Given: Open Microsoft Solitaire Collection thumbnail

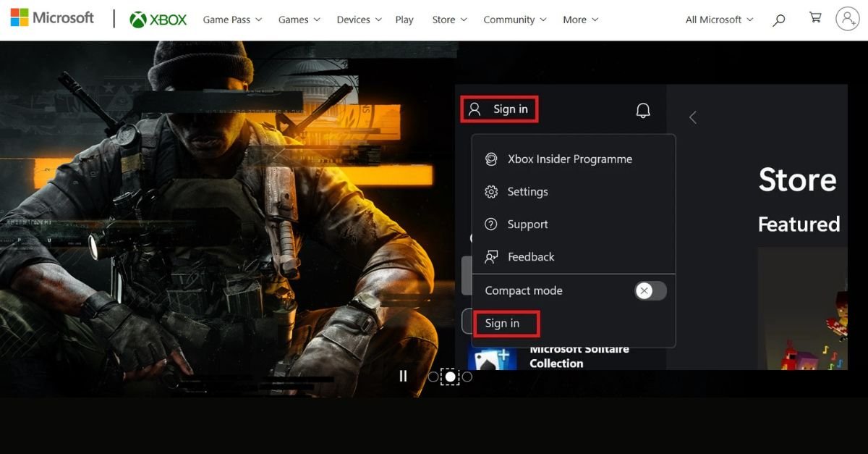Looking at the screenshot, I should tap(493, 358).
